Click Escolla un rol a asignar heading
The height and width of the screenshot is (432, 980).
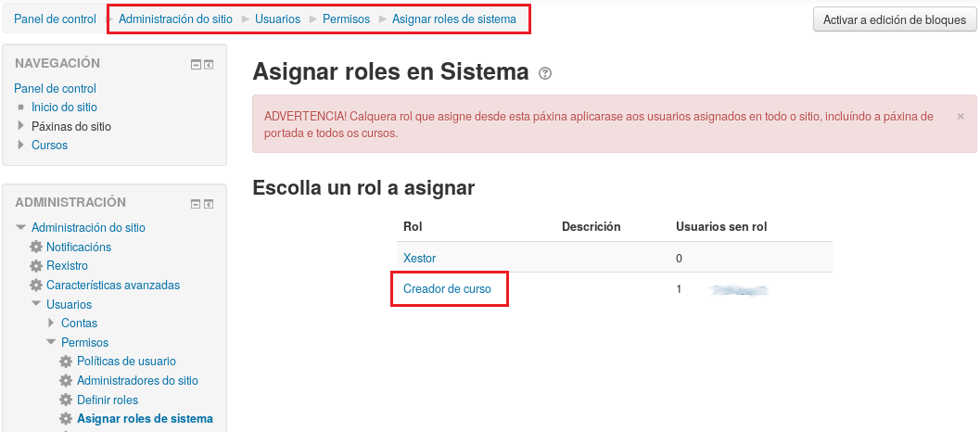click(363, 187)
